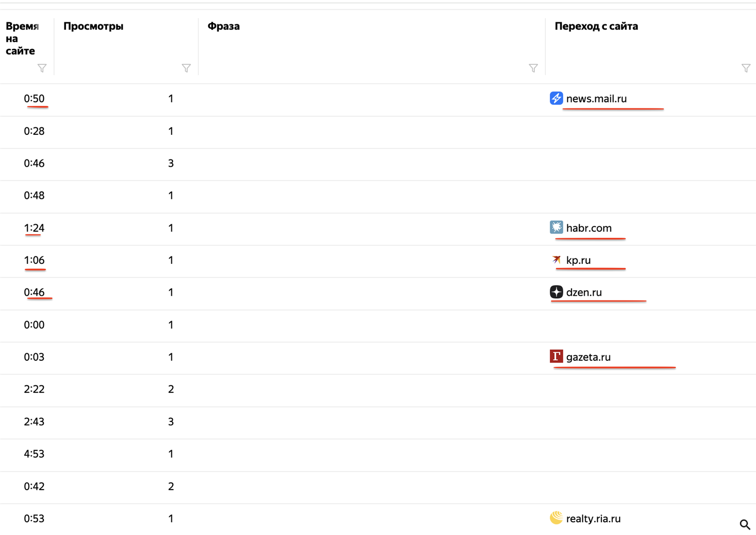Click the gazeta.ru favicon

point(556,356)
